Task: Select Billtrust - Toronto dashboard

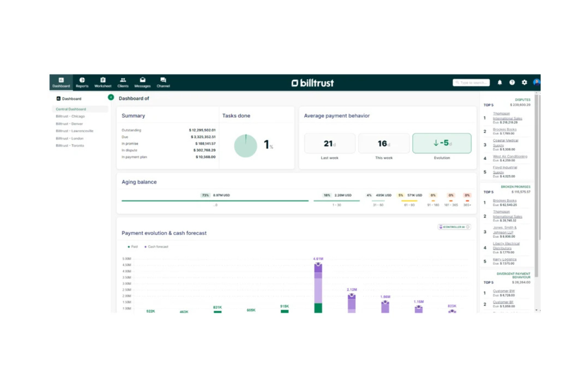Action: click(x=70, y=146)
